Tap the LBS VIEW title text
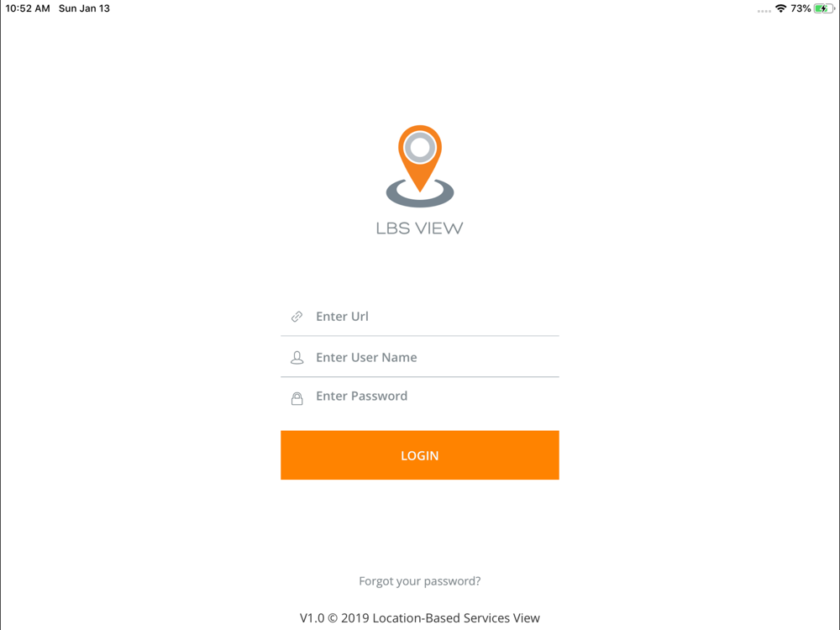This screenshot has width=840, height=630. 419,228
